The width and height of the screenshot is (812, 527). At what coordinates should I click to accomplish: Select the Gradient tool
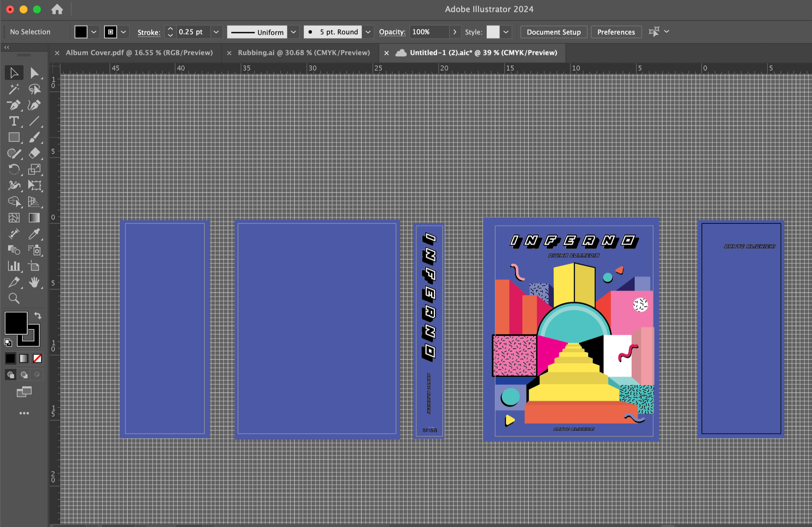pos(35,218)
